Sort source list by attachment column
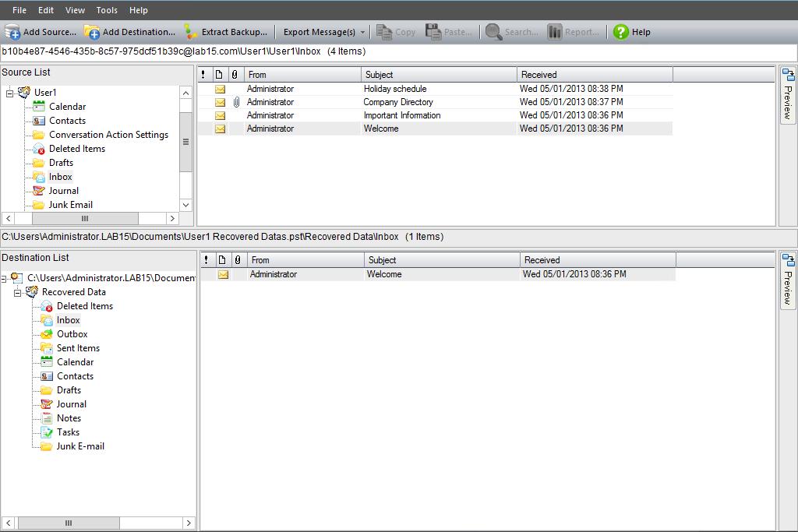Screen dimensions: 798x532 [235, 75]
